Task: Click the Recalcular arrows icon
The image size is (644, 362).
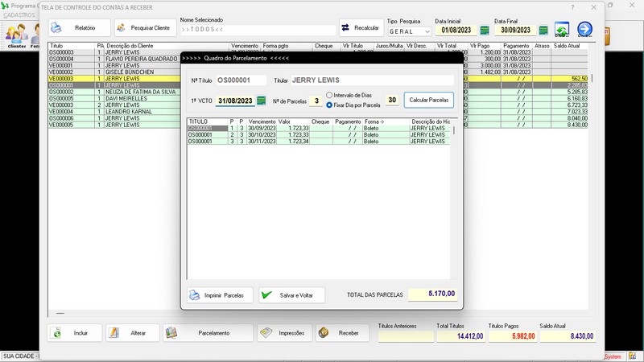Action: 346,28
